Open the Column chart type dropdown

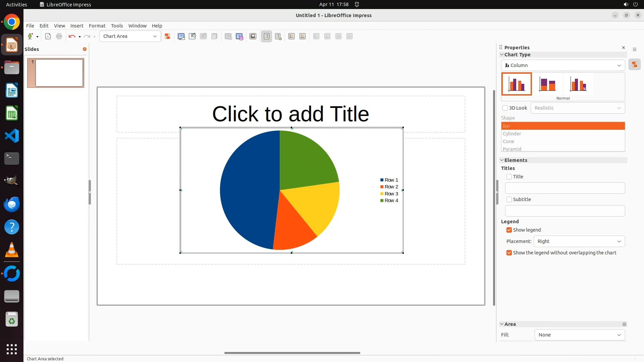pyautogui.click(x=563, y=65)
